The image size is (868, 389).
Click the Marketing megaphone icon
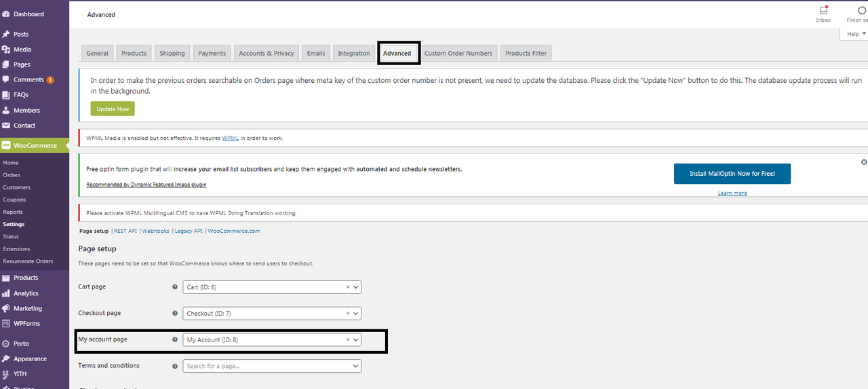6,308
